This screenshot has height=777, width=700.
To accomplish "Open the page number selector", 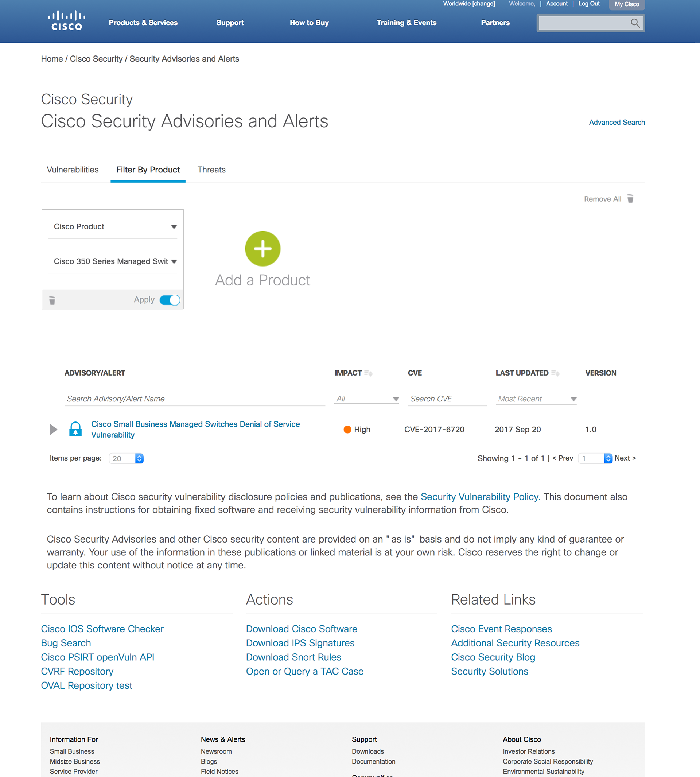I will pos(595,458).
